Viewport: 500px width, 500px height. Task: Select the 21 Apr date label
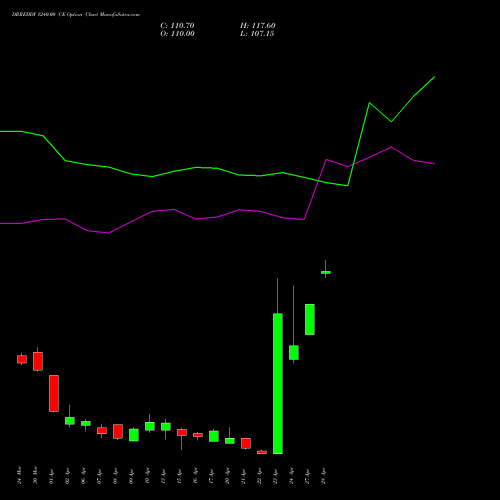pos(243,476)
